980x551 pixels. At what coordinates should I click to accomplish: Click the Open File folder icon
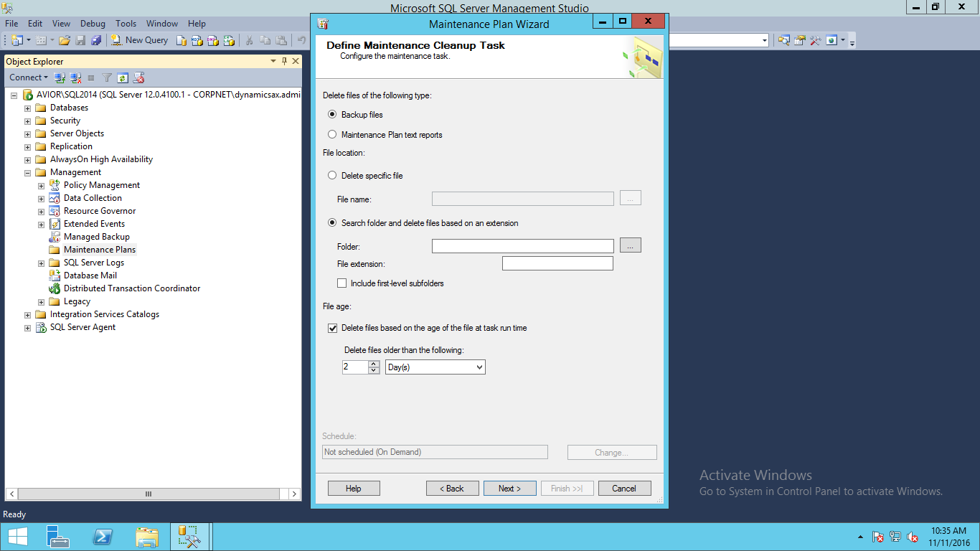coord(65,40)
